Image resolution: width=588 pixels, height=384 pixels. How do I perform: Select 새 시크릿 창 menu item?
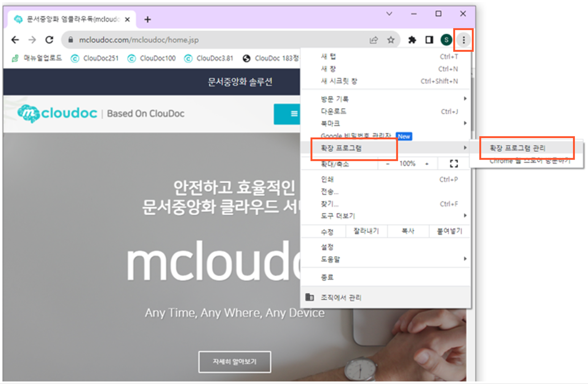386,81
